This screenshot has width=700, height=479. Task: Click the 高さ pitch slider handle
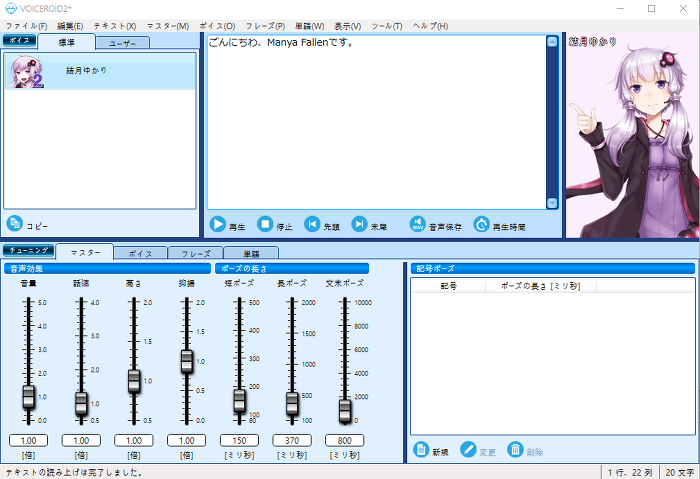(x=134, y=381)
